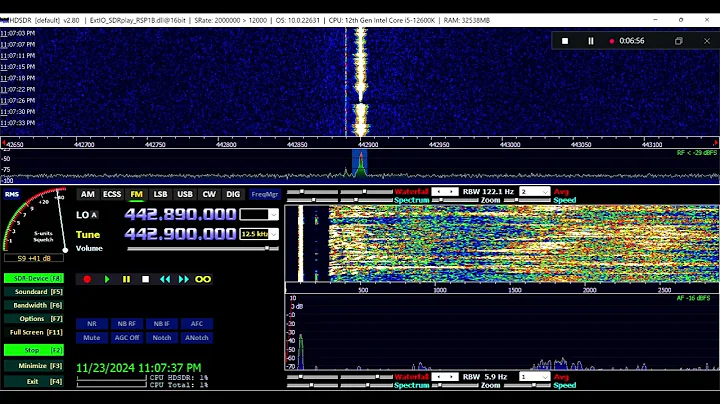Open the LO frequency dropdown
This screenshot has height=404, width=720.
pos(273,214)
